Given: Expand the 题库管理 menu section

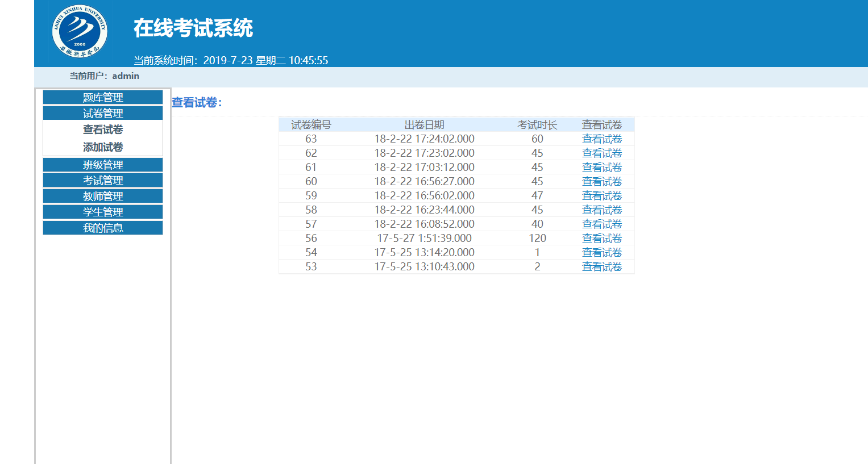Looking at the screenshot, I should (103, 97).
